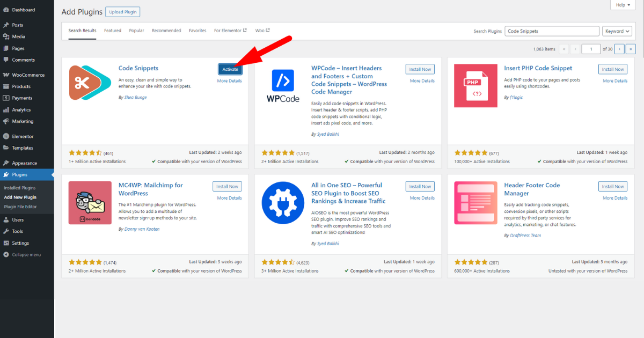Select Add New Plugin submenu item
The height and width of the screenshot is (338, 644).
[x=20, y=197]
